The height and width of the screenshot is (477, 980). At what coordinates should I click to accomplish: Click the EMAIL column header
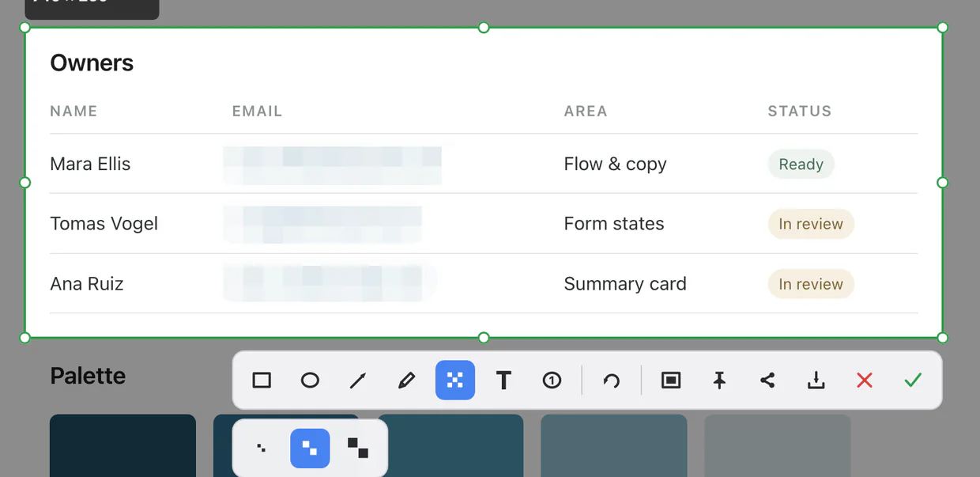(x=257, y=112)
